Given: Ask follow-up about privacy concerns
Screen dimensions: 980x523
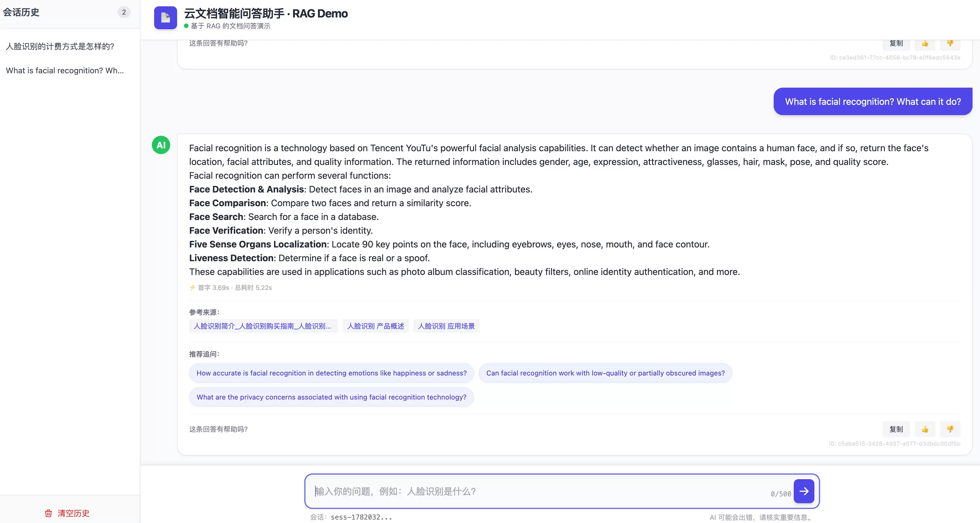Looking at the screenshot, I should pyautogui.click(x=331, y=397).
